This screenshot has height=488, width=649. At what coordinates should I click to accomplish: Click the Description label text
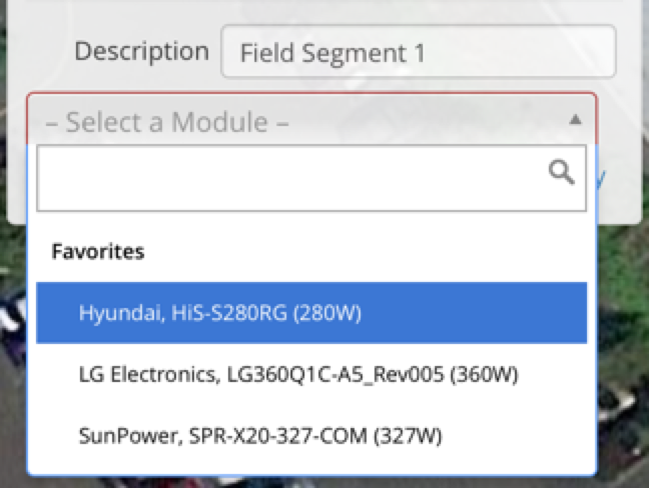pyautogui.click(x=142, y=52)
